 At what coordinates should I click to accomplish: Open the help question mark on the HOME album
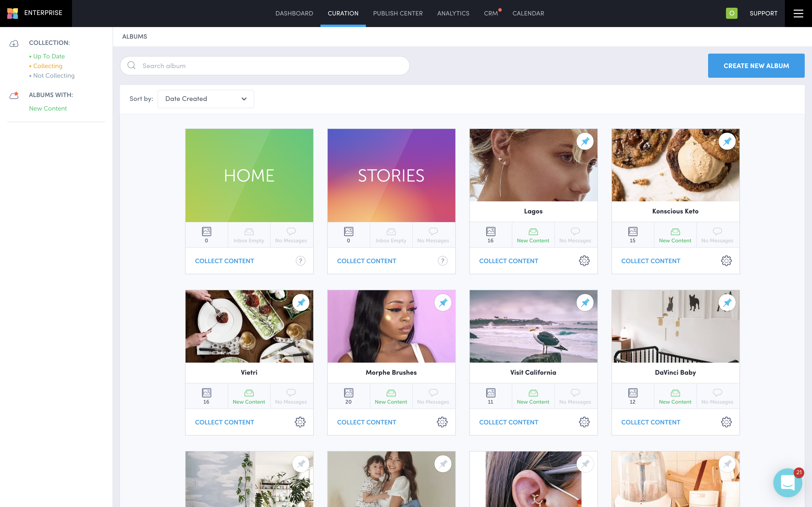point(300,261)
